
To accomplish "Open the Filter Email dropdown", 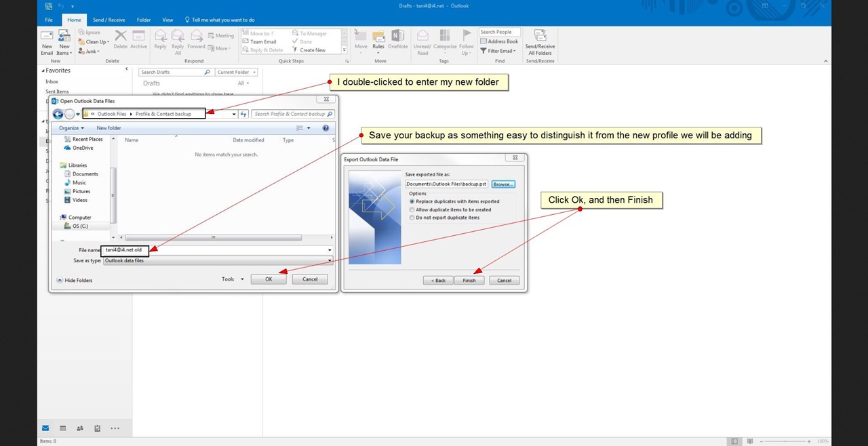I will click(x=498, y=51).
